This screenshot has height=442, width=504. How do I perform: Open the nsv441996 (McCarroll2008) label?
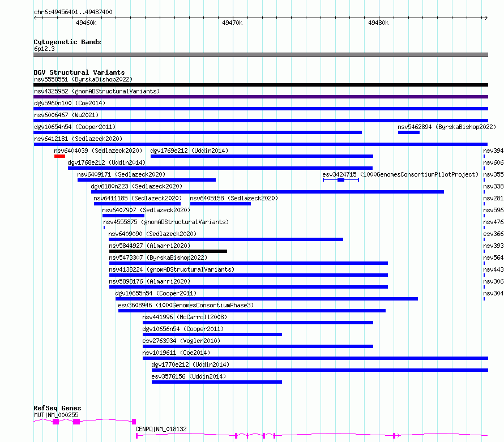(x=185, y=317)
